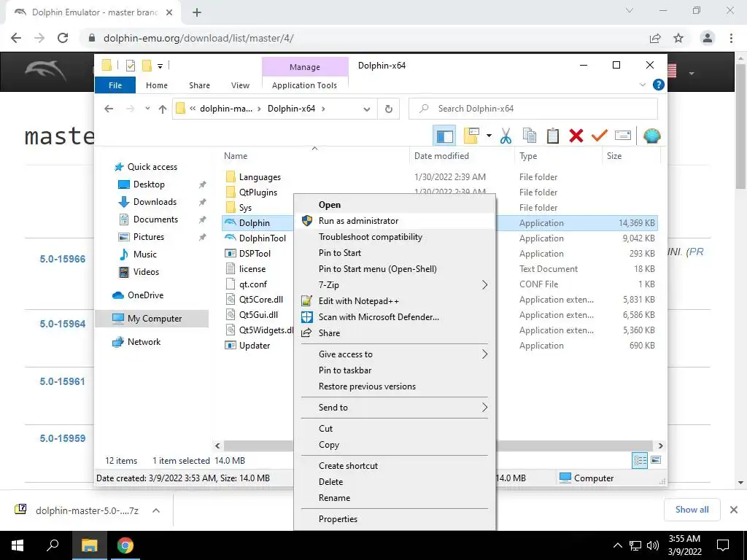Click Chrome share page icon
Screen dimensions: 747x560
(x=655, y=38)
